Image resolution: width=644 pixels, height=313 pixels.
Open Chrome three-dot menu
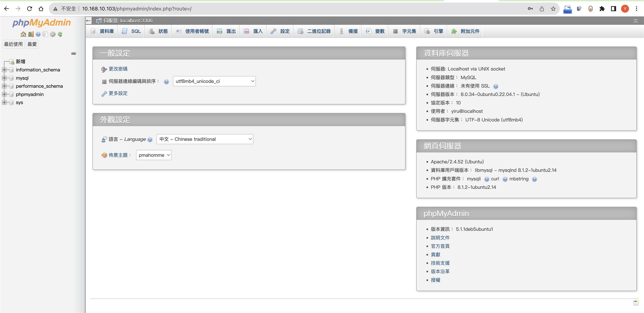tap(636, 9)
